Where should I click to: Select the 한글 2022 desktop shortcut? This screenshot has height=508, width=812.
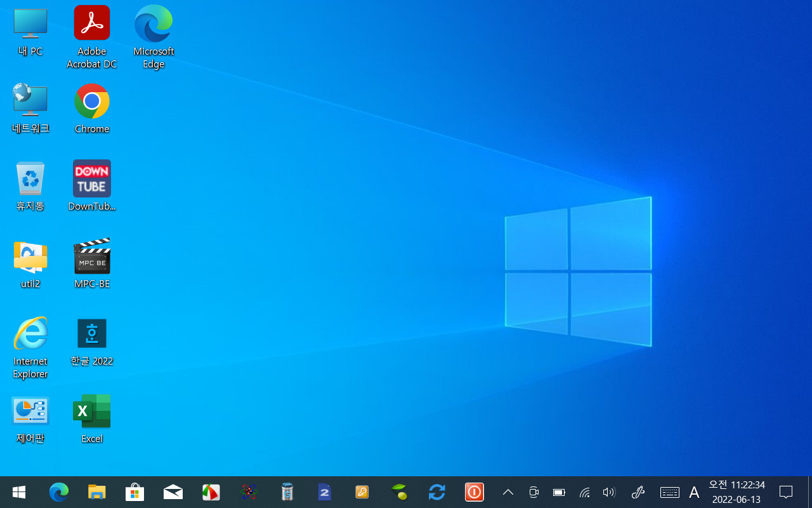[x=92, y=342]
